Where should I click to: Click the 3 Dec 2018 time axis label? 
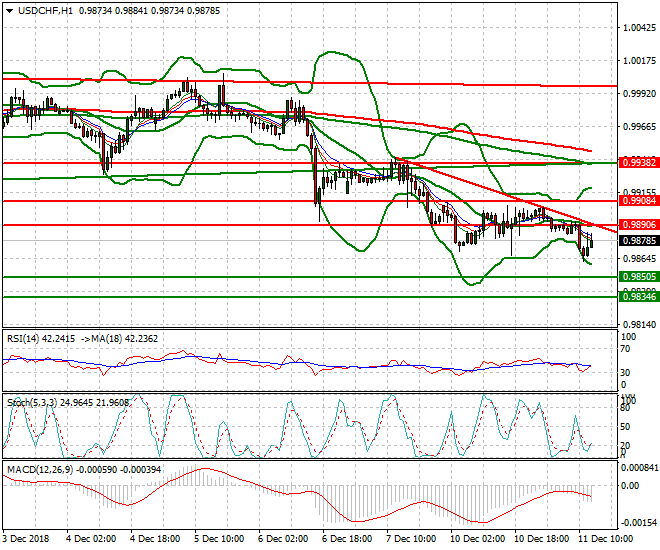point(26,539)
